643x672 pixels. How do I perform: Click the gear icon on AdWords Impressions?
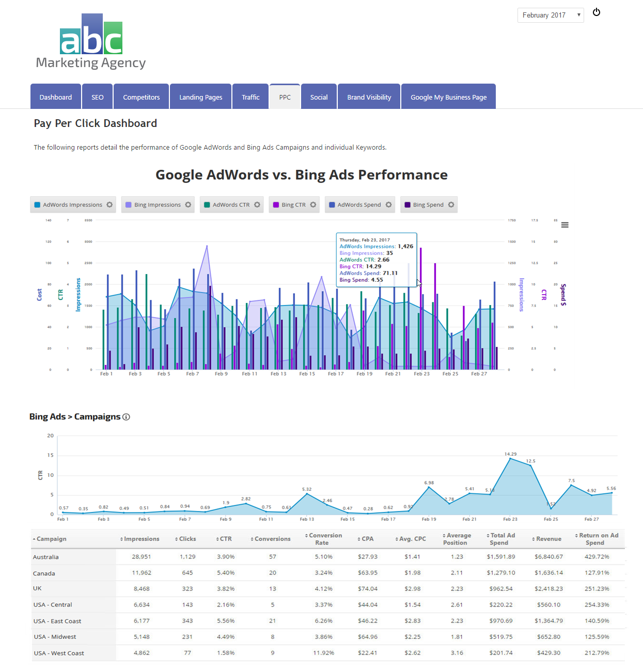[x=109, y=205]
